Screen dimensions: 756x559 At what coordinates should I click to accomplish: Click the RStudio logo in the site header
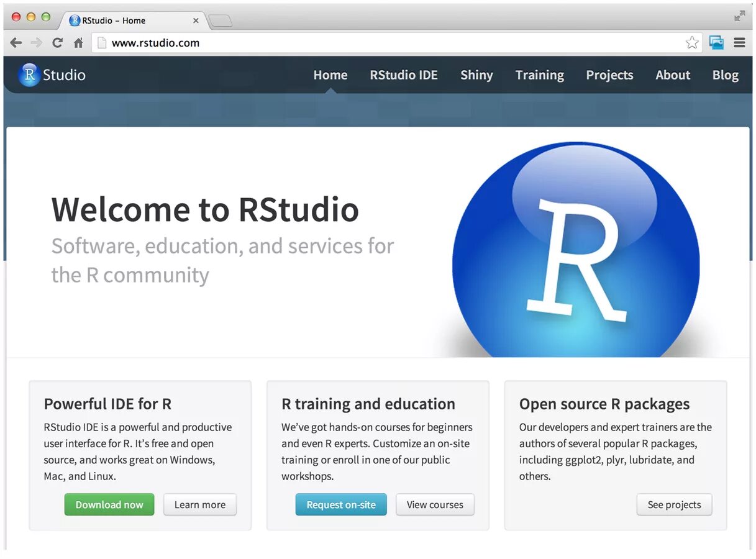[52, 75]
